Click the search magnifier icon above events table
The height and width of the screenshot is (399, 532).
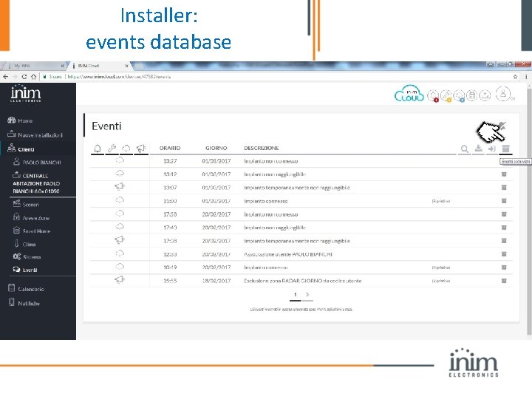click(465, 149)
